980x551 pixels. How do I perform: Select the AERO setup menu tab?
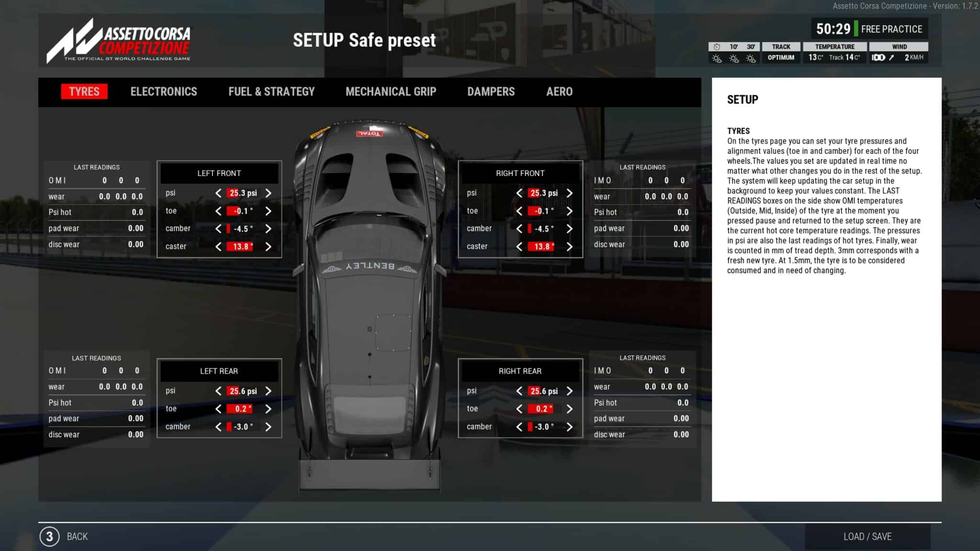[x=559, y=91]
